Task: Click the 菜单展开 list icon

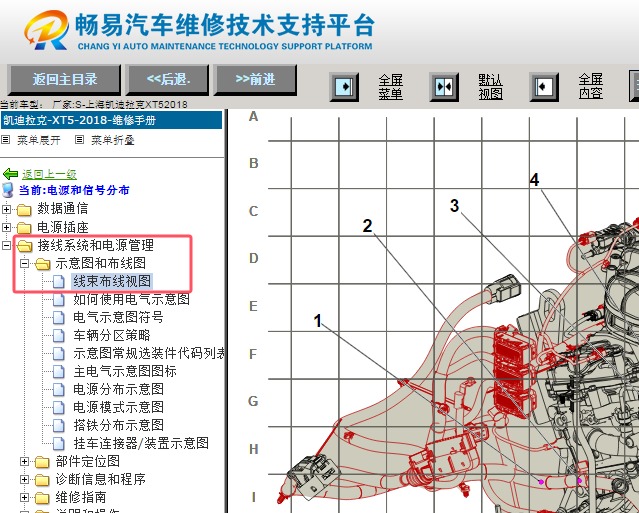Action: pyautogui.click(x=6, y=140)
